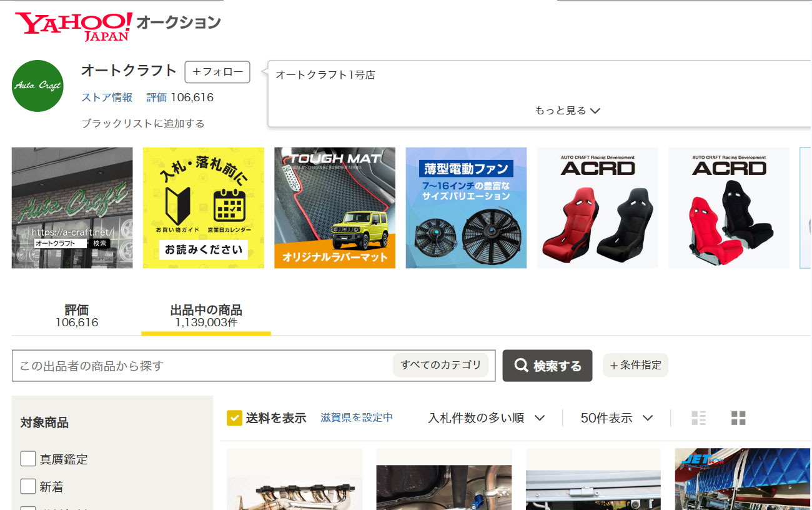
Task: Open the Yahoo! Japan Auctions logo
Action: 117,26
